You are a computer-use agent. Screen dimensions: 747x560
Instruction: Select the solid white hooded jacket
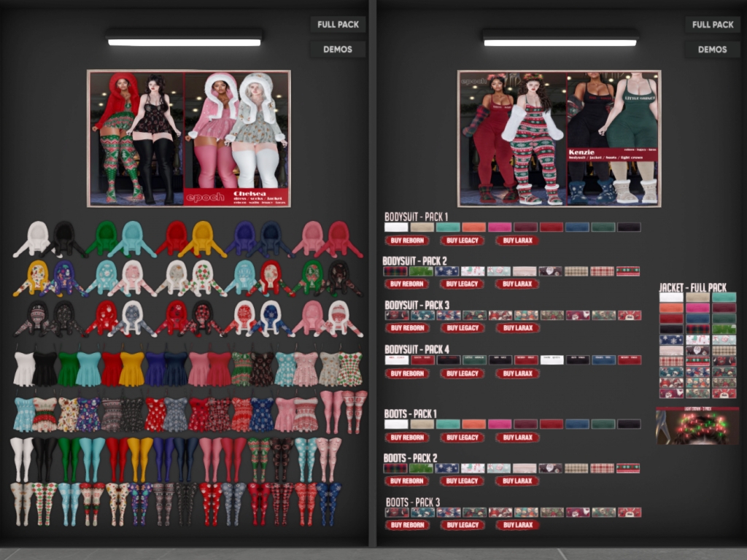pos(35,239)
